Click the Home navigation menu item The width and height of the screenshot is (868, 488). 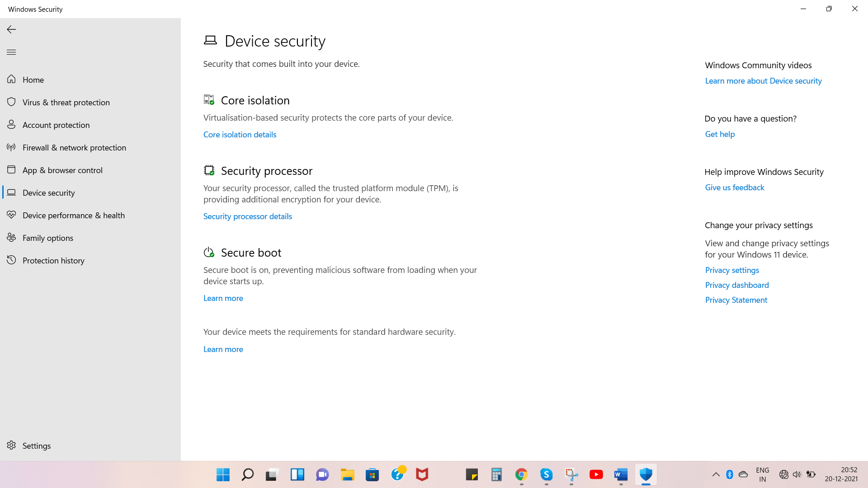[33, 79]
